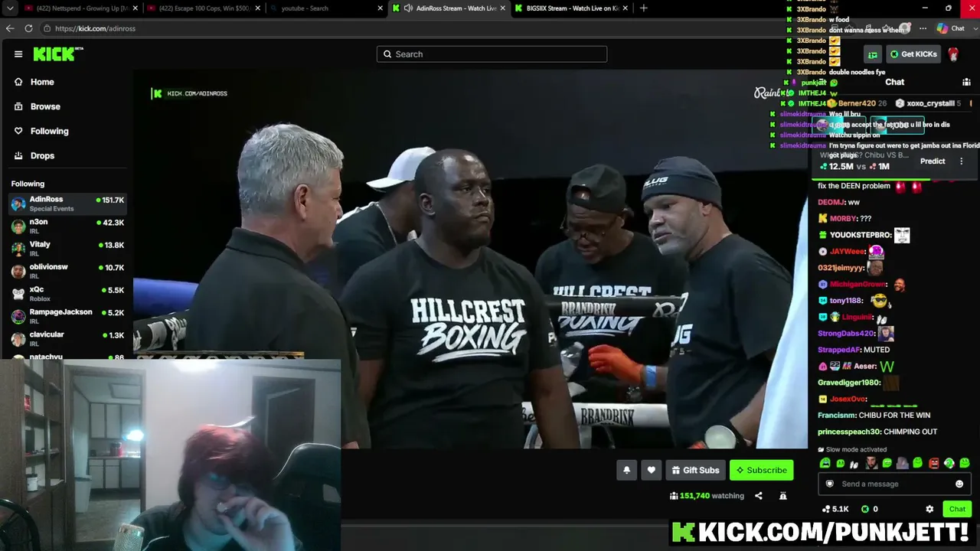
Task: Open the xoxo_crystalll gifter badge
Action: pyautogui.click(x=929, y=103)
